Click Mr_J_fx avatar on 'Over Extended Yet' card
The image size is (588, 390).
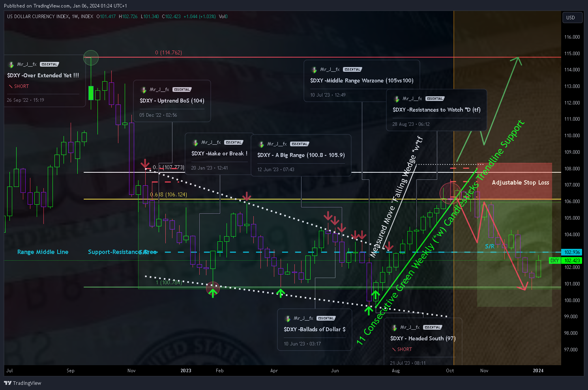(11, 64)
